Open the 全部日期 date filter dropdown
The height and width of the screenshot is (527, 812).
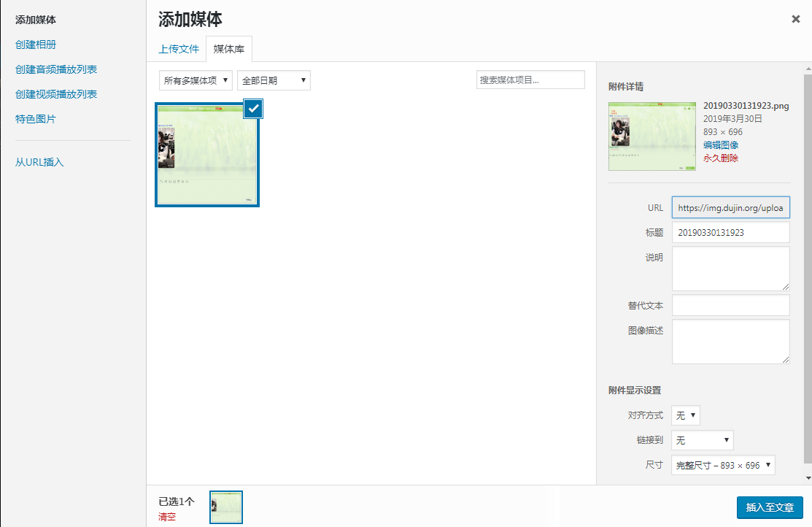click(274, 80)
